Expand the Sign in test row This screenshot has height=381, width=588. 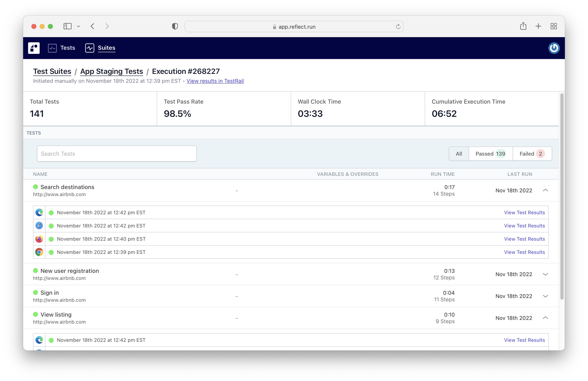545,296
